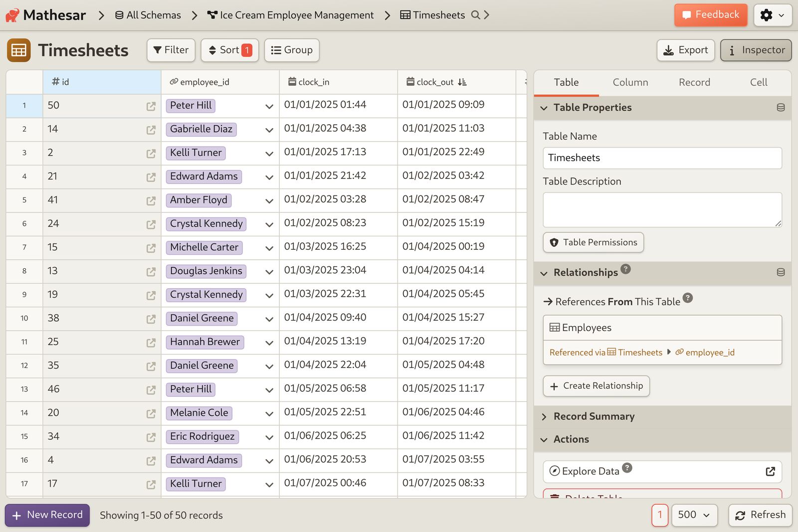Open record 46 via its link icon
The width and height of the screenshot is (798, 532).
click(x=151, y=390)
